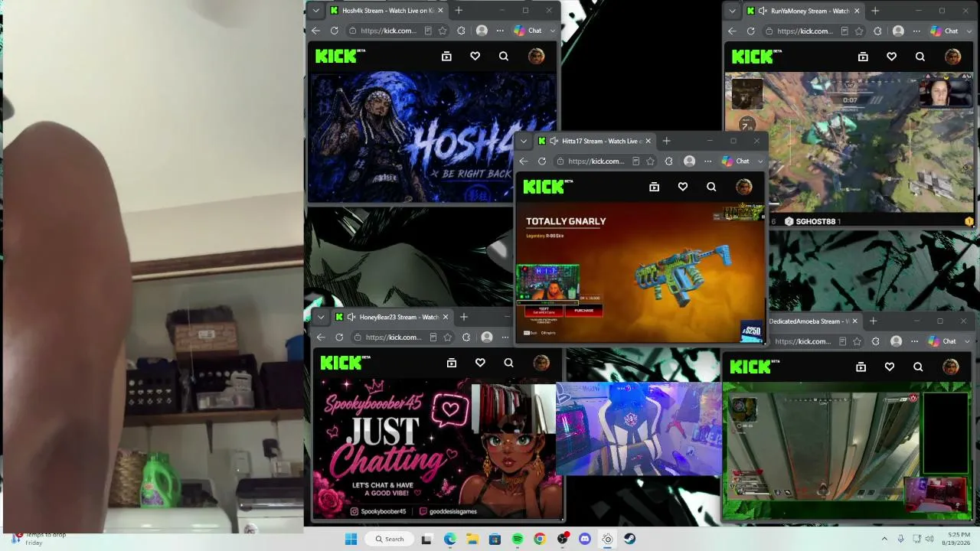980x551 pixels.
Task: Open Chat dropdown arrow in Hitta17 window
Action: (760, 161)
